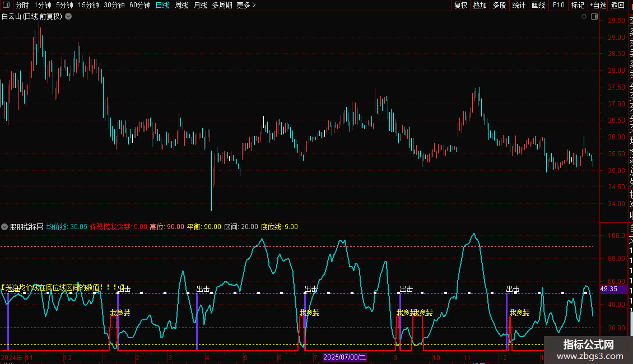633x364 pixels.
Task: Click the 100.0 indicator axis label
Action: tap(616, 235)
